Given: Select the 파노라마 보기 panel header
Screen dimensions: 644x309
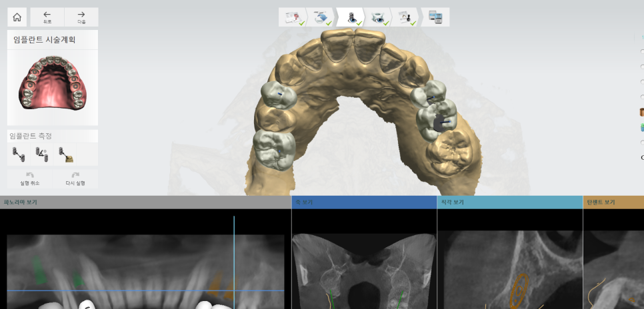Looking at the screenshot, I should (145, 202).
